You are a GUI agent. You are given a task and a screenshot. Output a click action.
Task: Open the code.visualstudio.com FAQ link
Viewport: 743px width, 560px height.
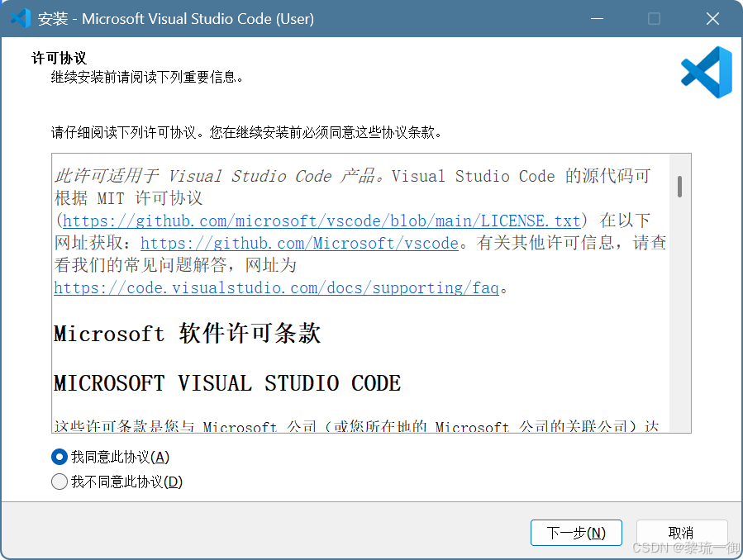[276, 287]
